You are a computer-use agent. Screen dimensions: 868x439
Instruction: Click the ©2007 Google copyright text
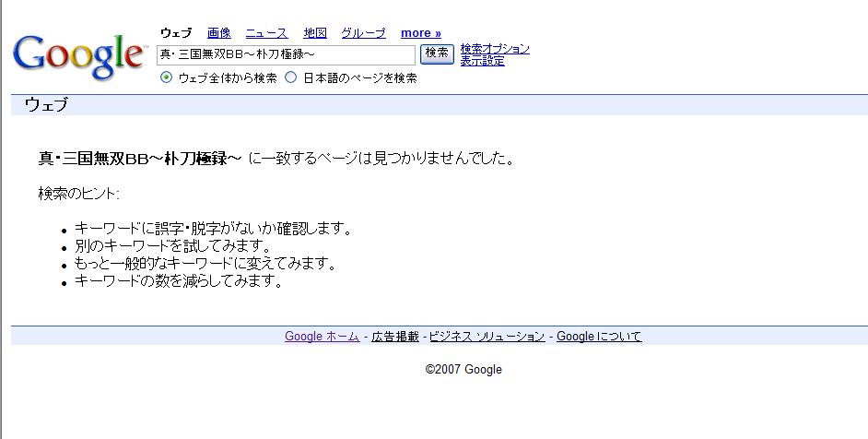[x=463, y=369]
